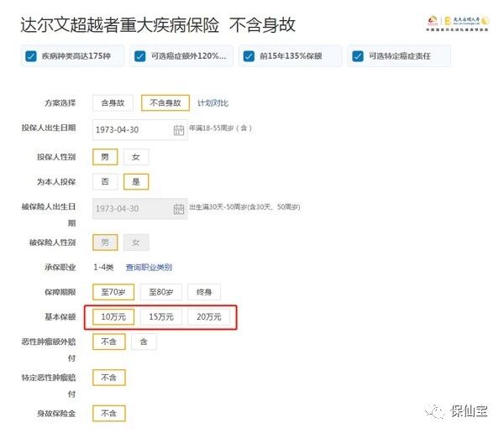
Task: Select 终身 coverage period
Action: point(204,292)
